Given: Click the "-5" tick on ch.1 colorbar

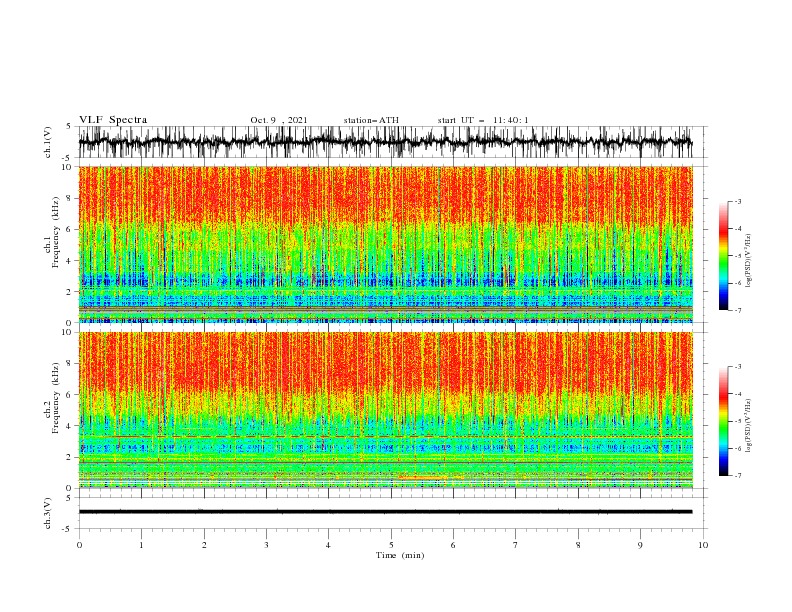Looking at the screenshot, I should (x=737, y=256).
